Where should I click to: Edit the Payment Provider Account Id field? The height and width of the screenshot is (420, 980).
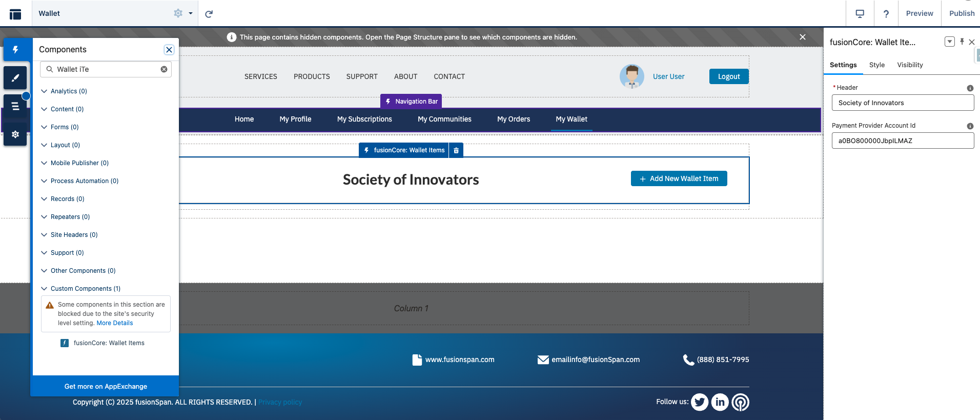pos(903,141)
